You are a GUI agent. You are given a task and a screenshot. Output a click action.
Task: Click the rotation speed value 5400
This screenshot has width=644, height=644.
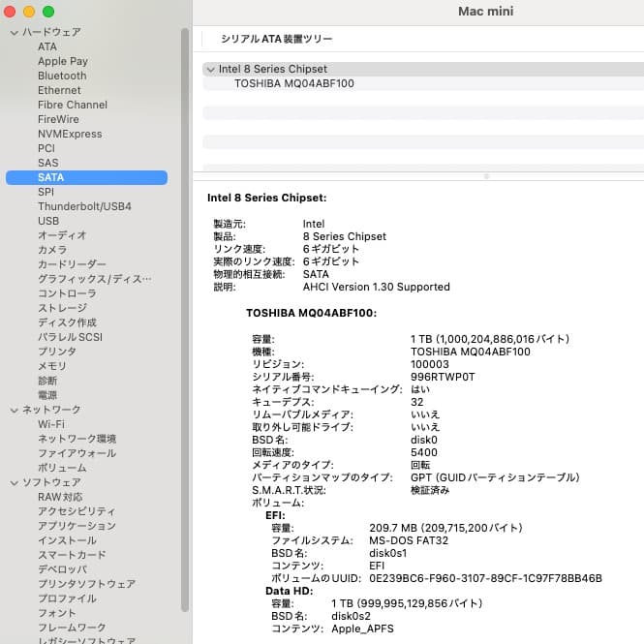424,452
